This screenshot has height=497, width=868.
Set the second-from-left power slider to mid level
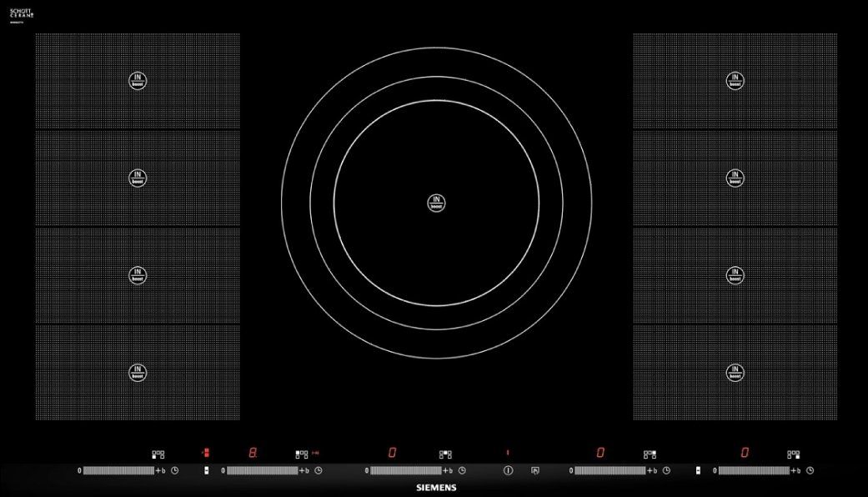tap(262, 471)
